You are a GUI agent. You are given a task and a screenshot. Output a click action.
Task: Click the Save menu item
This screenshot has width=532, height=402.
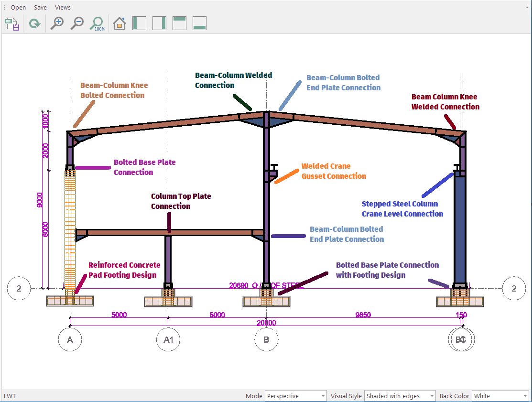(40, 7)
